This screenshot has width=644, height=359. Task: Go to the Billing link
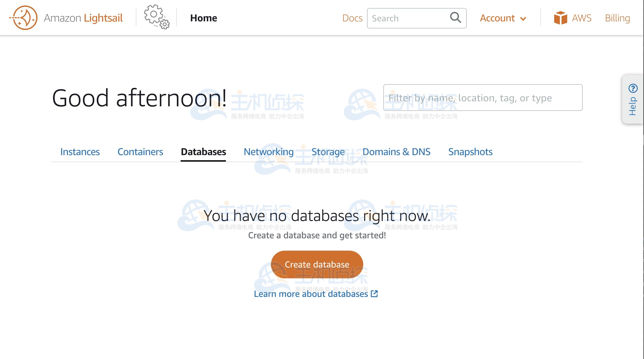[618, 18]
